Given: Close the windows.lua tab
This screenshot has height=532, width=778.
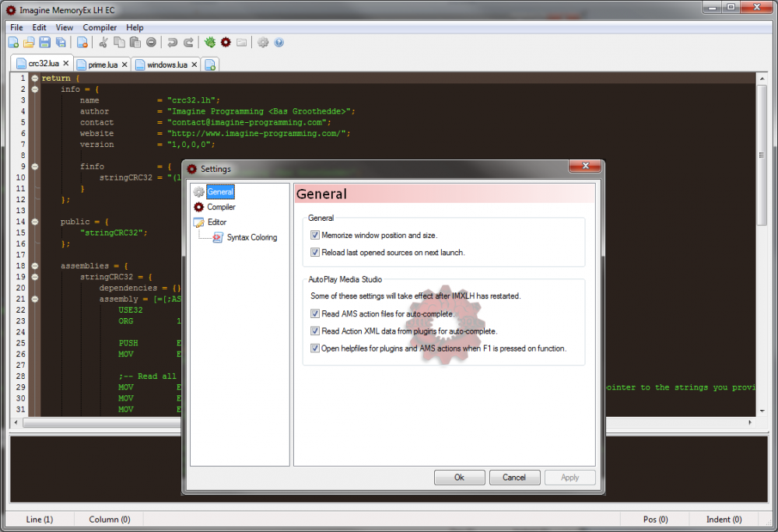Looking at the screenshot, I should click(x=194, y=65).
